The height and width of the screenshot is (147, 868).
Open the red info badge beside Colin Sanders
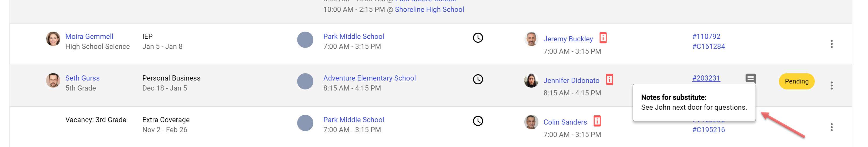[597, 121]
